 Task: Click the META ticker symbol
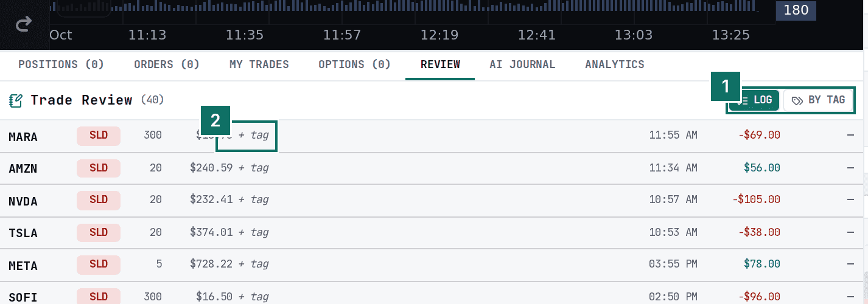[23, 266]
